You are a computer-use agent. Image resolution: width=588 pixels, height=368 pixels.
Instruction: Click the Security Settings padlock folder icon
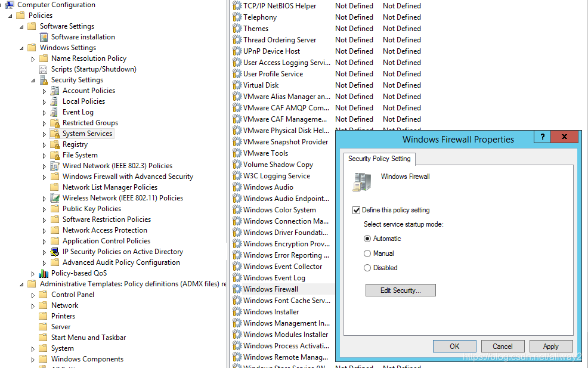pyautogui.click(x=44, y=80)
